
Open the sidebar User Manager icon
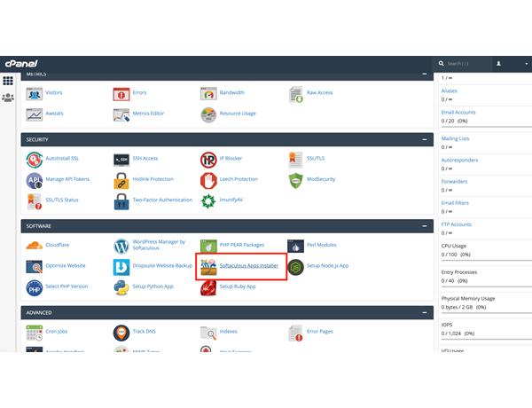click(x=8, y=98)
